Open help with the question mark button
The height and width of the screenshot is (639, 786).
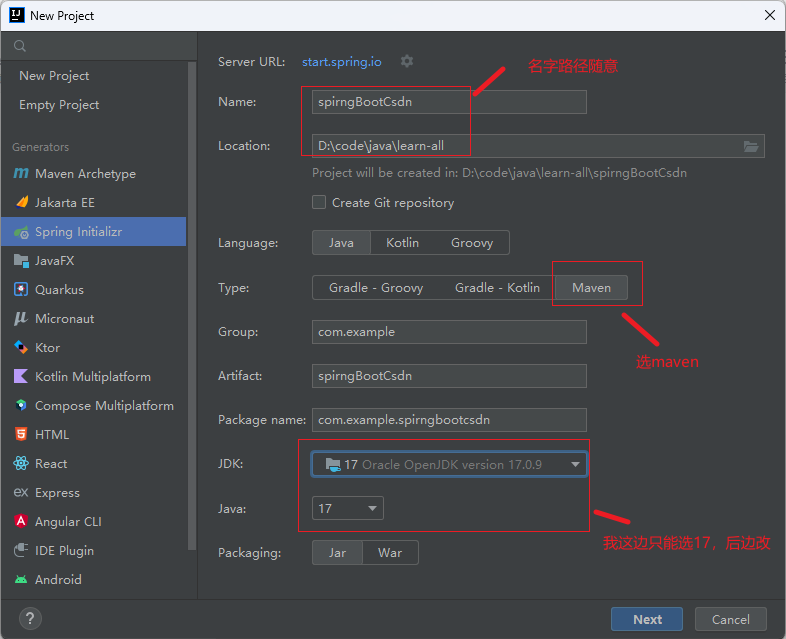[30, 618]
